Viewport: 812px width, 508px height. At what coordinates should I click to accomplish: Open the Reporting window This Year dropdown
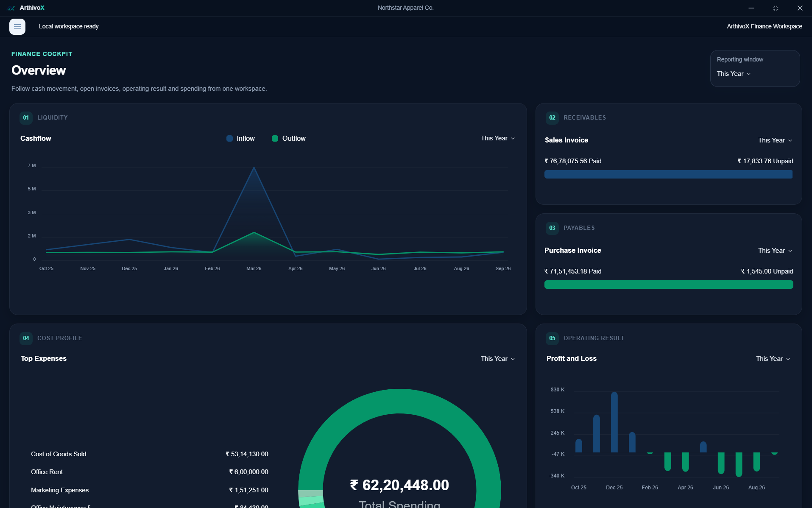pyautogui.click(x=734, y=74)
